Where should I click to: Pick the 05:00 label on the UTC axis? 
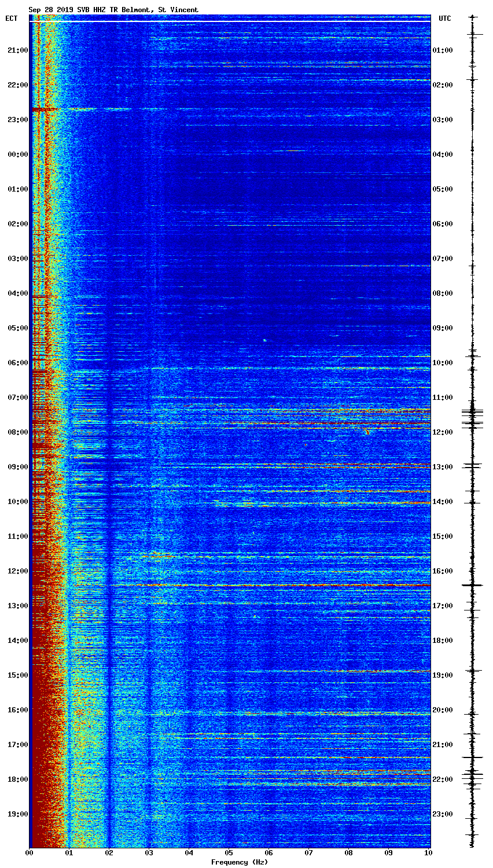[x=443, y=189]
